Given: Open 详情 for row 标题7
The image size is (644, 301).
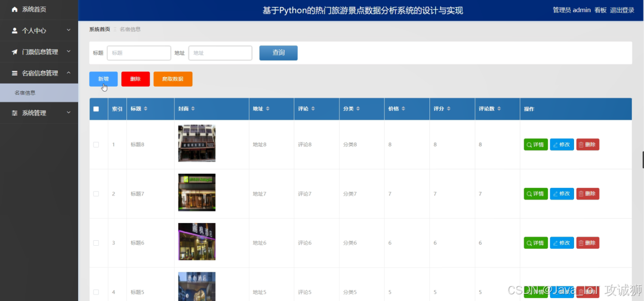Looking at the screenshot, I should (x=536, y=194).
